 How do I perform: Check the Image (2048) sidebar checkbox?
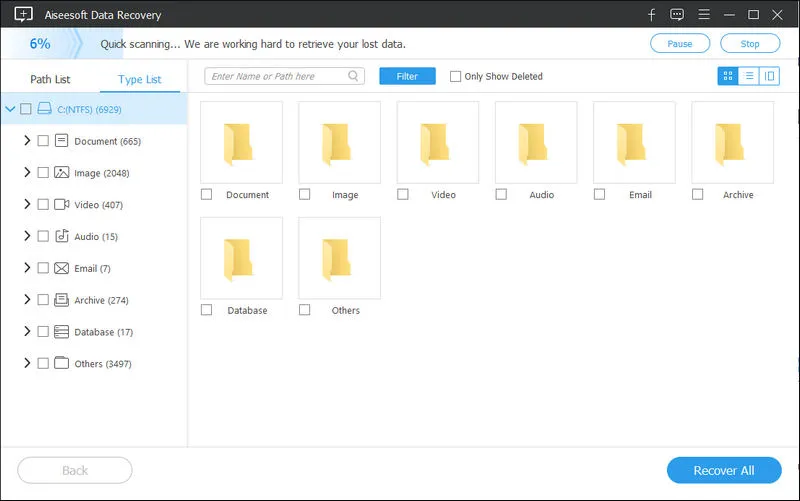tap(43, 172)
